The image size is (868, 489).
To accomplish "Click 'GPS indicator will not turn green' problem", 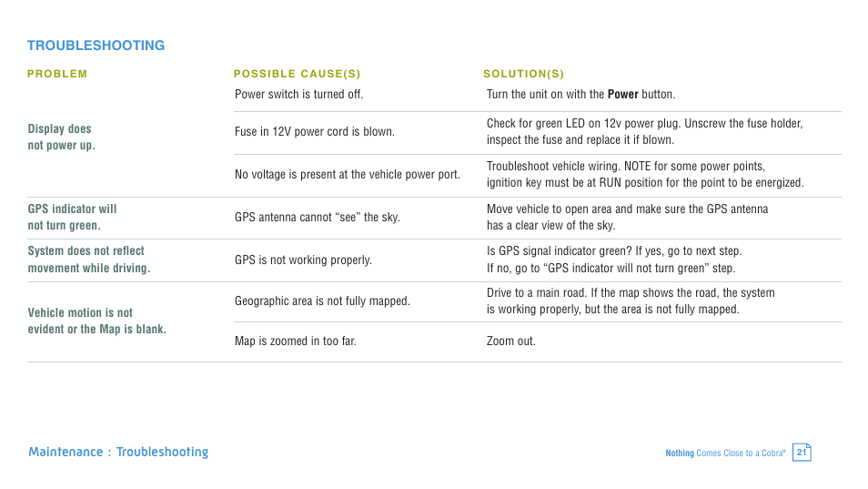I will 72,217.
